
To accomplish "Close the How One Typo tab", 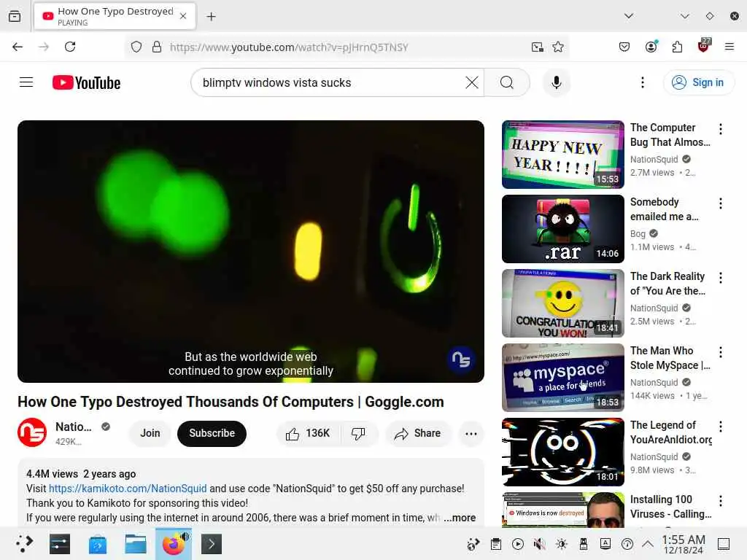I will coord(183,16).
